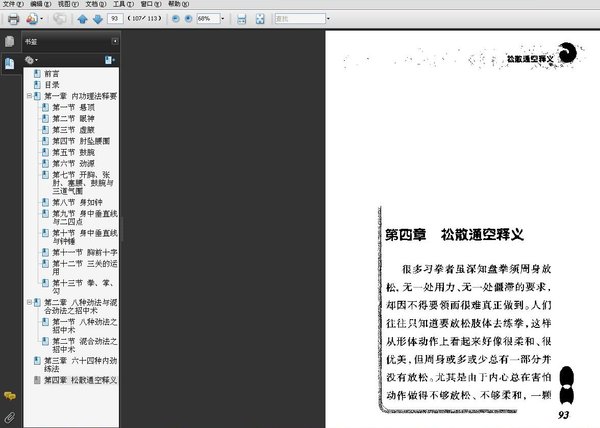Viewport: 600px width, 428px height.
Task: Open the zoom level dropdown arrow
Action: point(223,18)
